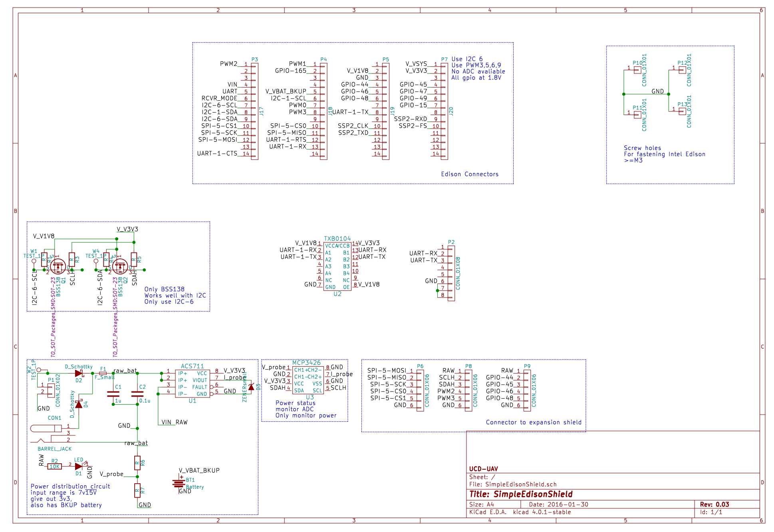Select capacitor C1 symbol
The height and width of the screenshot is (532, 774).
(113, 394)
